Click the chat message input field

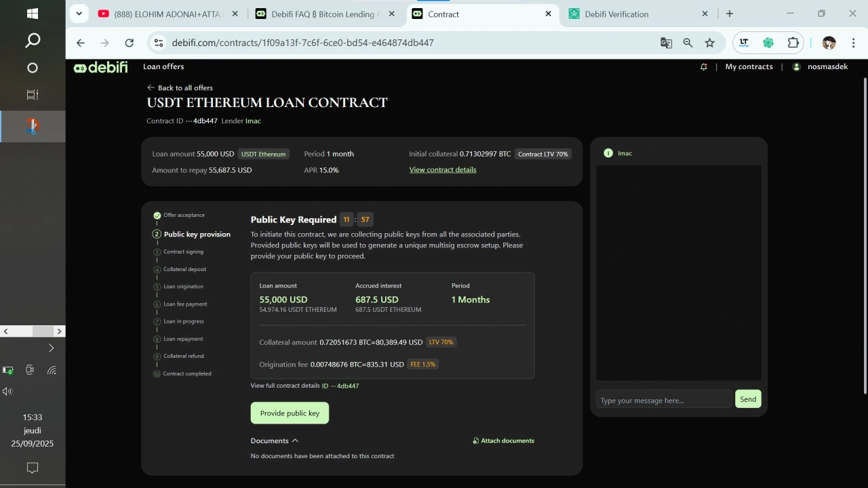(663, 401)
